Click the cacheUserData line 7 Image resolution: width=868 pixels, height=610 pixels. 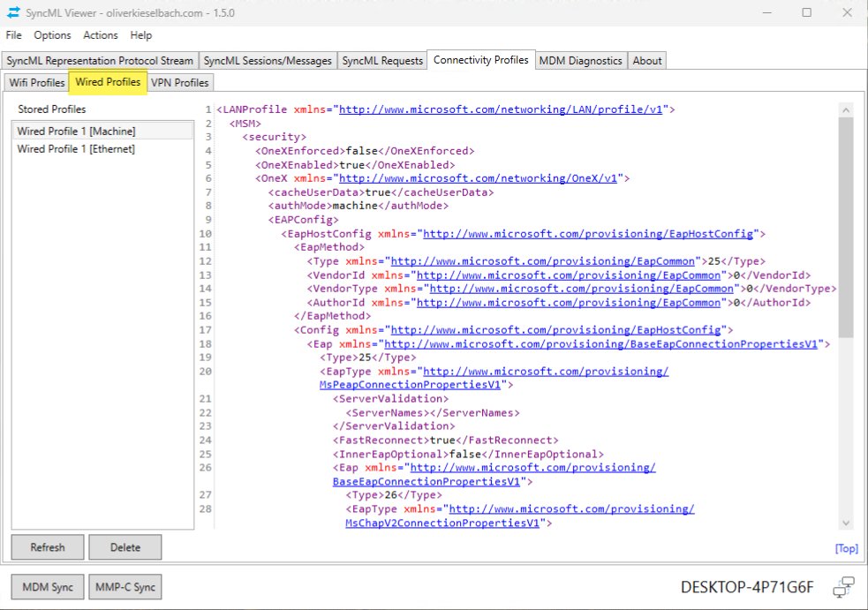click(381, 192)
